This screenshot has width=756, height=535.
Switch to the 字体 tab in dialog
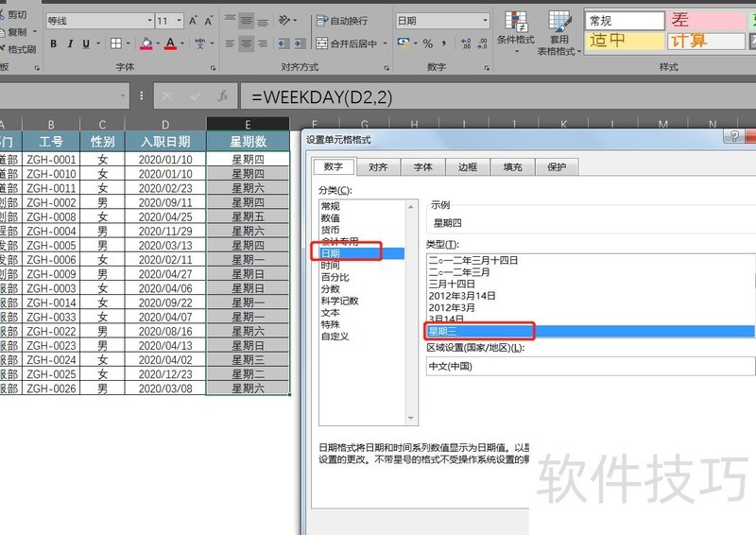[422, 167]
